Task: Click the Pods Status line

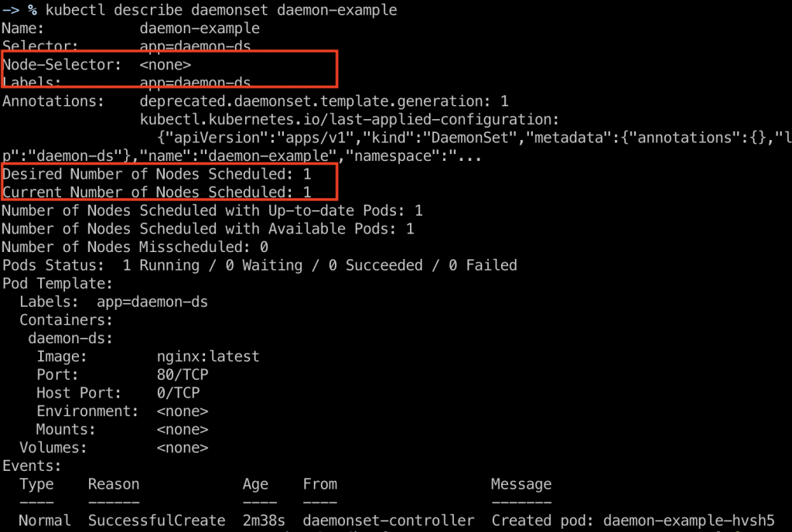Action: click(x=259, y=265)
